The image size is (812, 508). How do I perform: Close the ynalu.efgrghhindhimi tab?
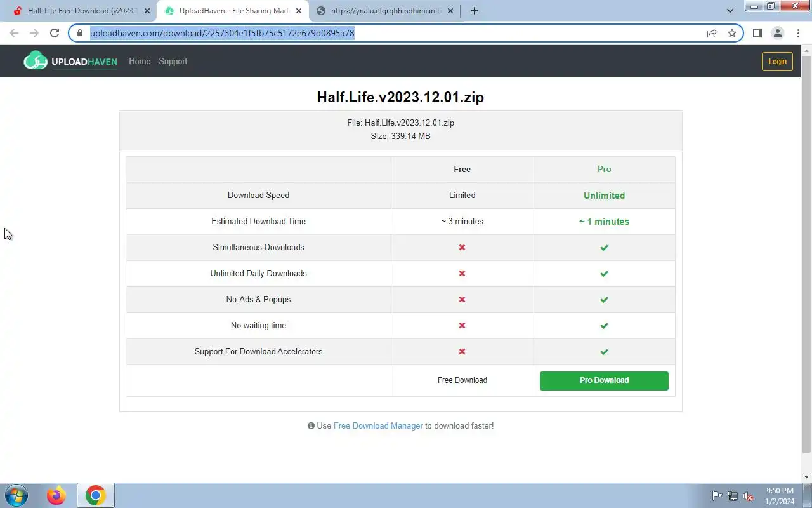coord(450,11)
